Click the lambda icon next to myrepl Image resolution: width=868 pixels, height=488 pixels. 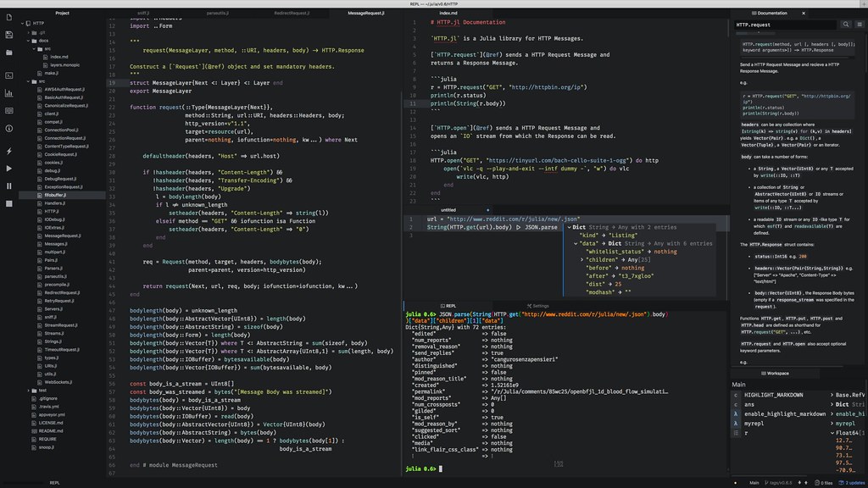736,424
